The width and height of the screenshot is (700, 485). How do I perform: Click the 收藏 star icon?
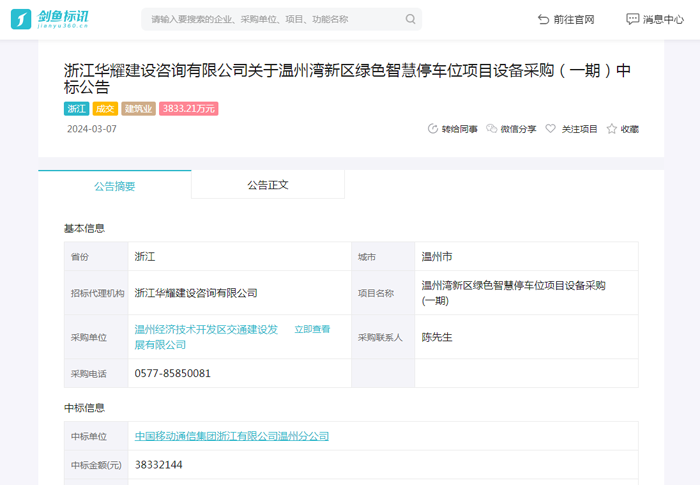612,129
